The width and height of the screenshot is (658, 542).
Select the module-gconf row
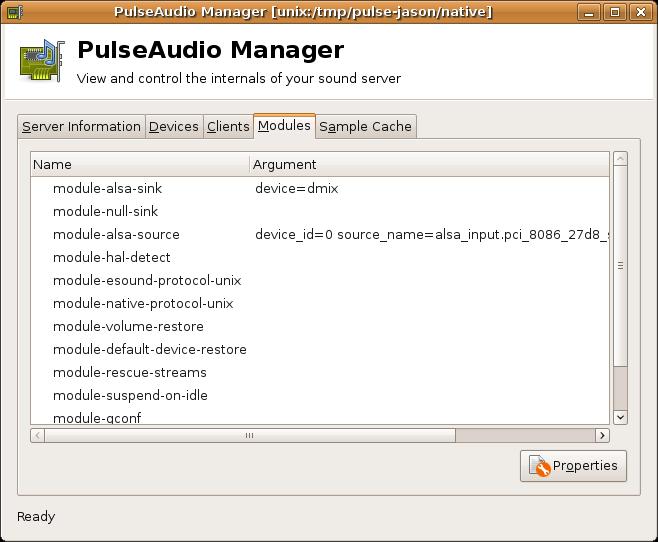320,416
